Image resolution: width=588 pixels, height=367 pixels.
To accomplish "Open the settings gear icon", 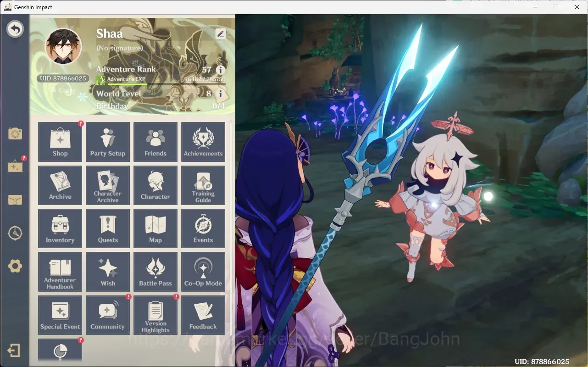I will coord(15,266).
